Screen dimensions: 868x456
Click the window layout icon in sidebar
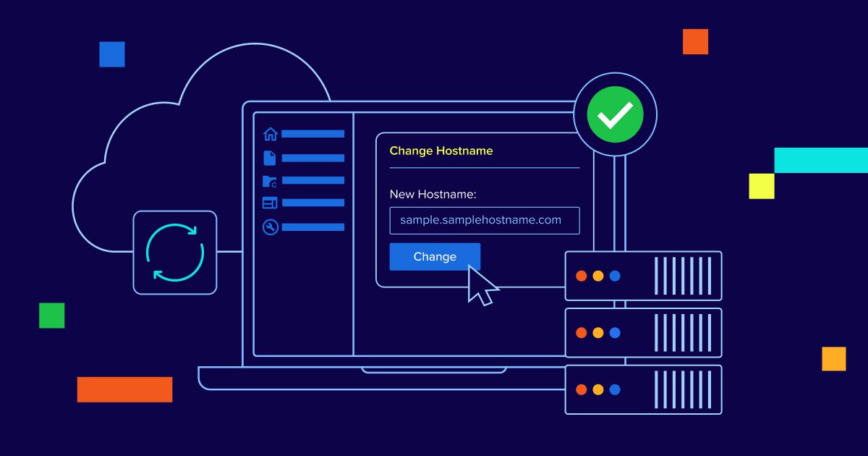pyautogui.click(x=270, y=203)
